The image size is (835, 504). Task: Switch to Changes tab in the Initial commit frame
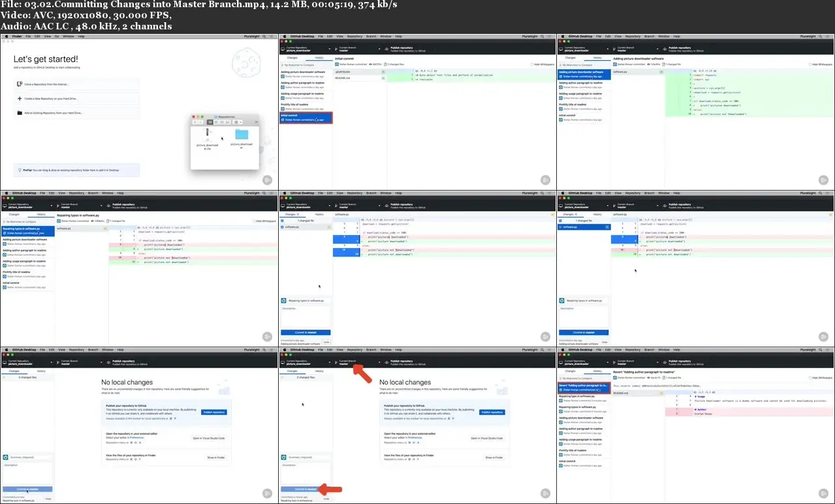293,57
